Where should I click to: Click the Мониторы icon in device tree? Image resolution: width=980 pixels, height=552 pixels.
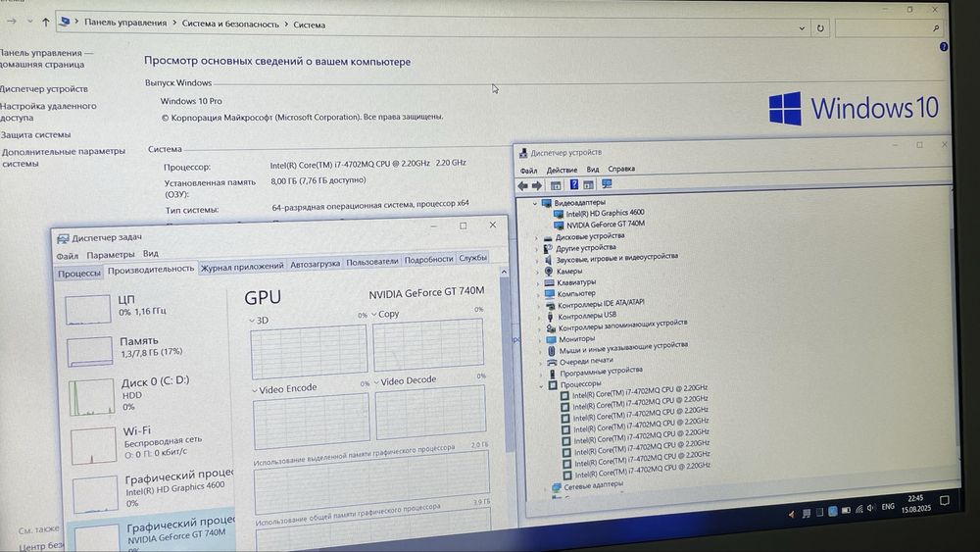pos(551,339)
